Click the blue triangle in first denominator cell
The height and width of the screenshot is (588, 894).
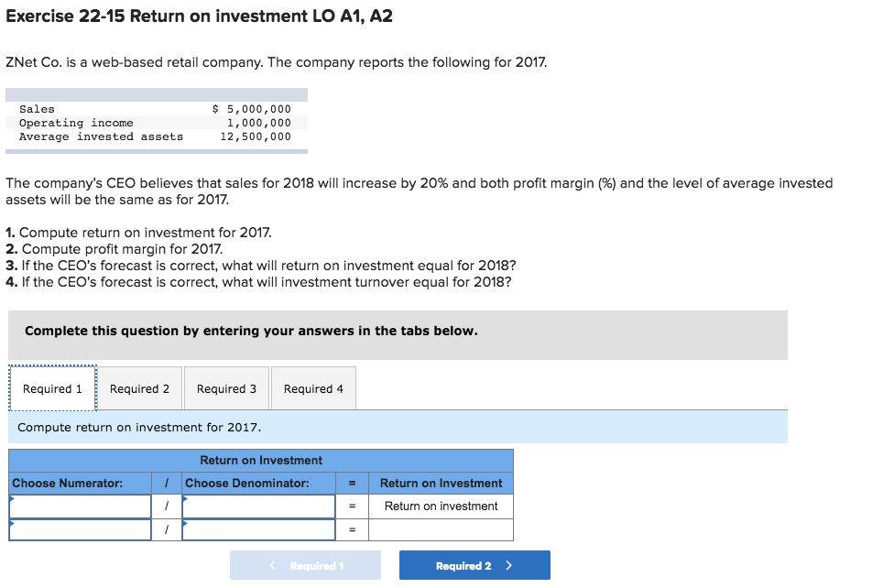(185, 500)
